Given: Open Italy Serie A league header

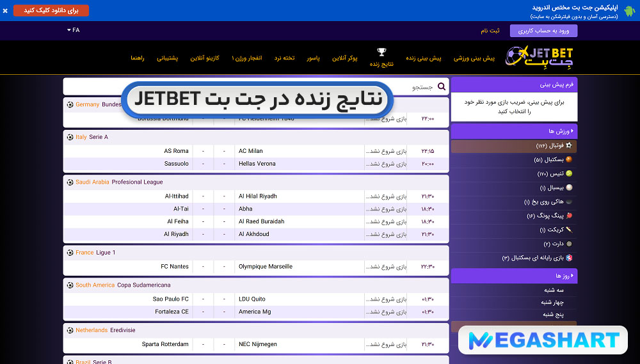Looking at the screenshot, I should (x=256, y=137).
